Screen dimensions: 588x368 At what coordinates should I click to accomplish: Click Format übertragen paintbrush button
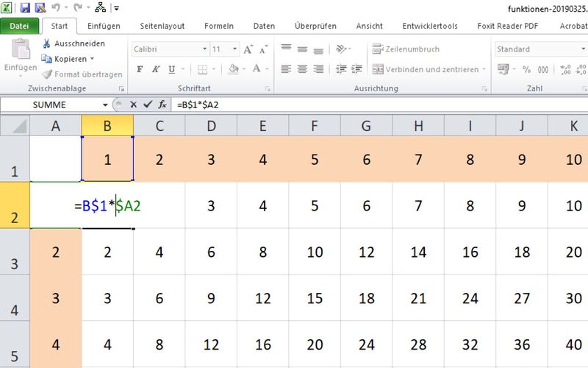[x=82, y=74]
